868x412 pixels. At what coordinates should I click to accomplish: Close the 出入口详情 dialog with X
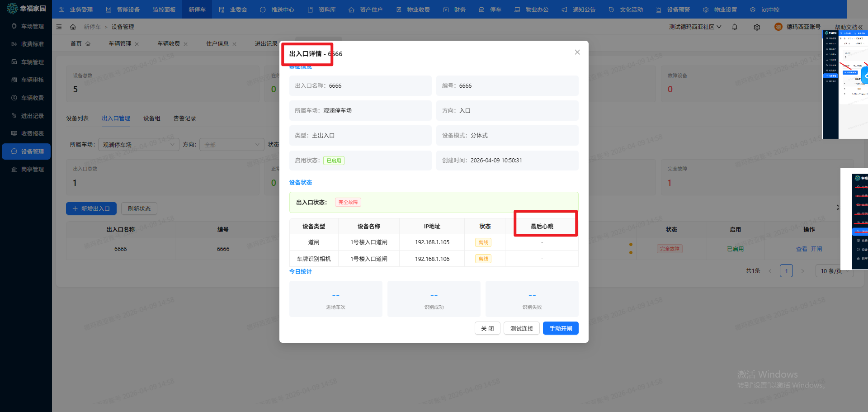click(x=577, y=52)
